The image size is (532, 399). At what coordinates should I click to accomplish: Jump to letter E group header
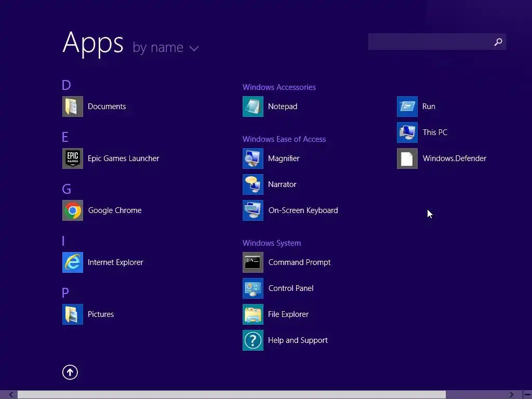pyautogui.click(x=65, y=137)
